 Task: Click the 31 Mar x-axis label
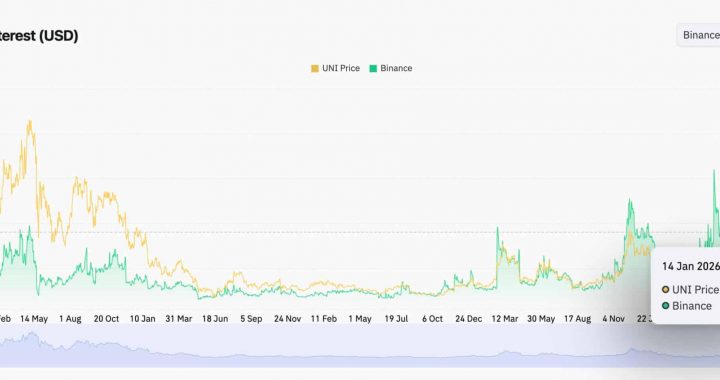click(x=179, y=319)
